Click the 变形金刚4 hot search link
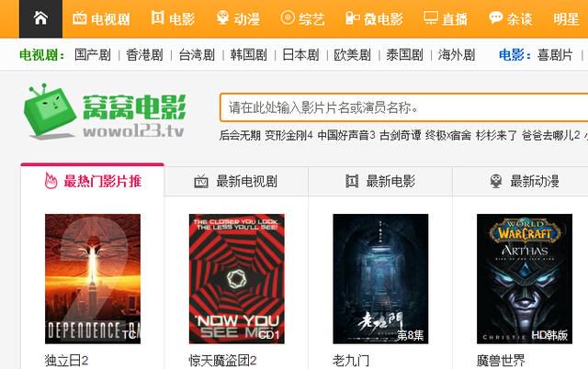The image size is (588, 369). pyautogui.click(x=288, y=135)
